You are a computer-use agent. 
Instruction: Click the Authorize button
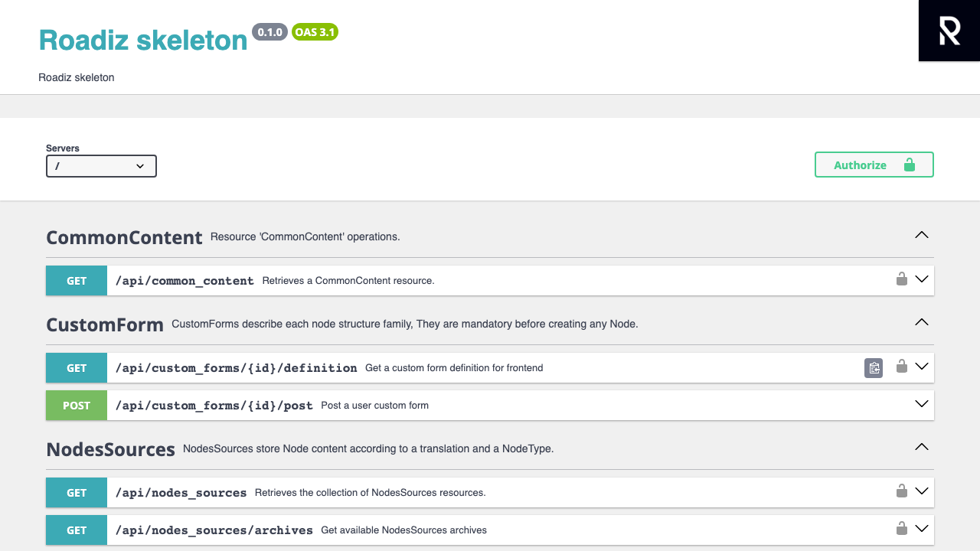click(874, 165)
